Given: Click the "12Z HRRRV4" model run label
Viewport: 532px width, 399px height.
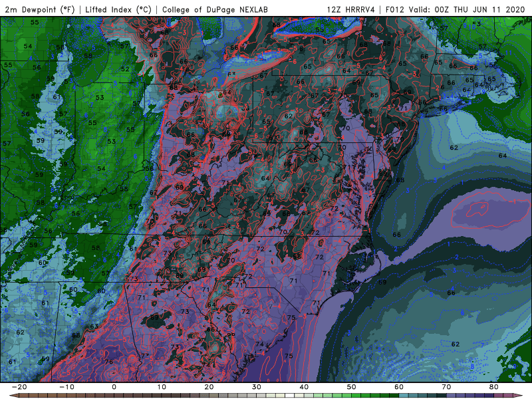Looking at the screenshot, I should click(351, 9).
